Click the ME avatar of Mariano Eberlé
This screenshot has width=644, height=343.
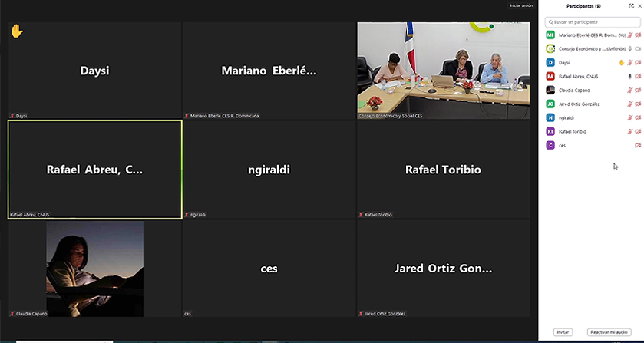click(x=550, y=35)
